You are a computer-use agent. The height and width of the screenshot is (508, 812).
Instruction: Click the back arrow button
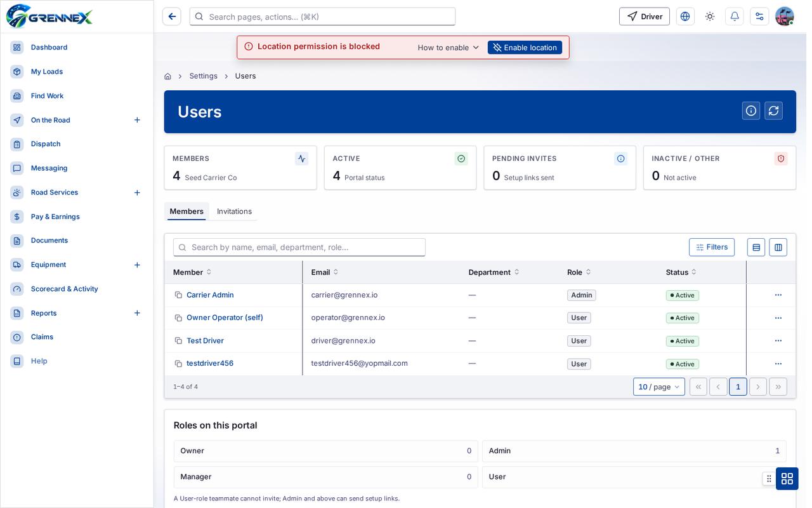pos(172,17)
